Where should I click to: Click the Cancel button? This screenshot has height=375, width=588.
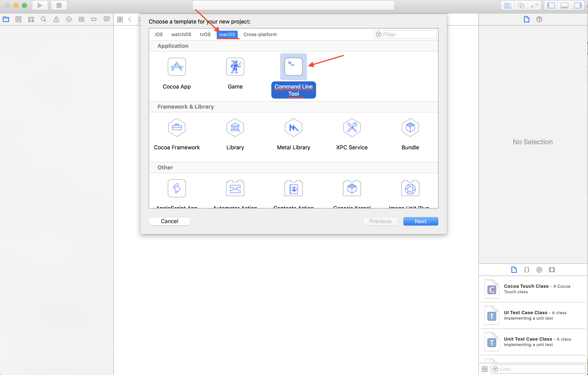tap(169, 221)
